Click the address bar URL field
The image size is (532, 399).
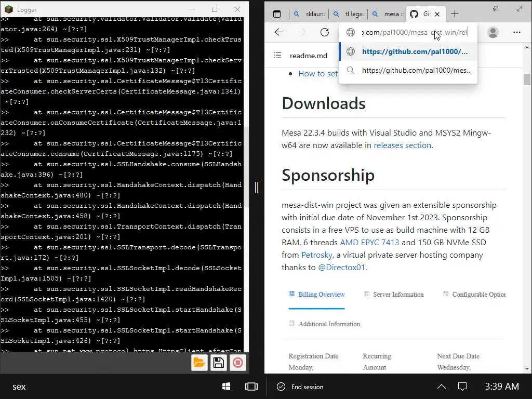click(408, 32)
